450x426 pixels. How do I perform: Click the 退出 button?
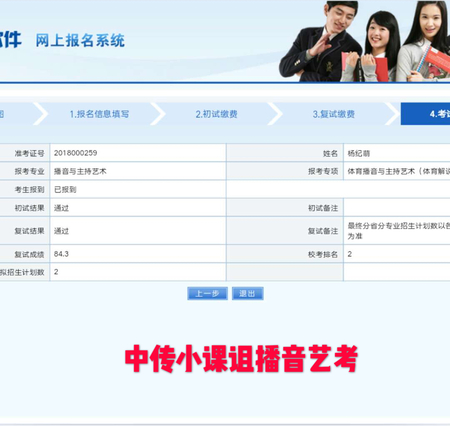point(248,293)
